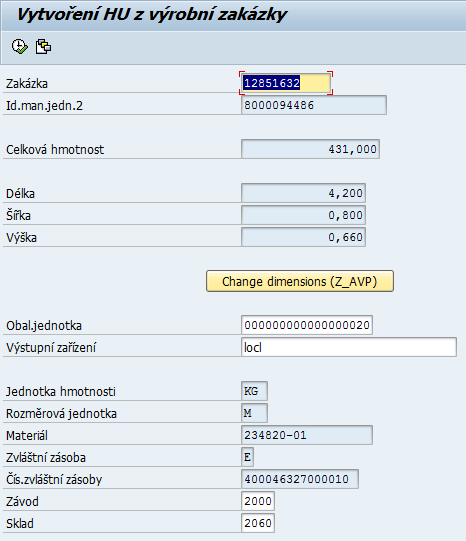Click the Zakázka field label
466x541 pixels.
27,83
